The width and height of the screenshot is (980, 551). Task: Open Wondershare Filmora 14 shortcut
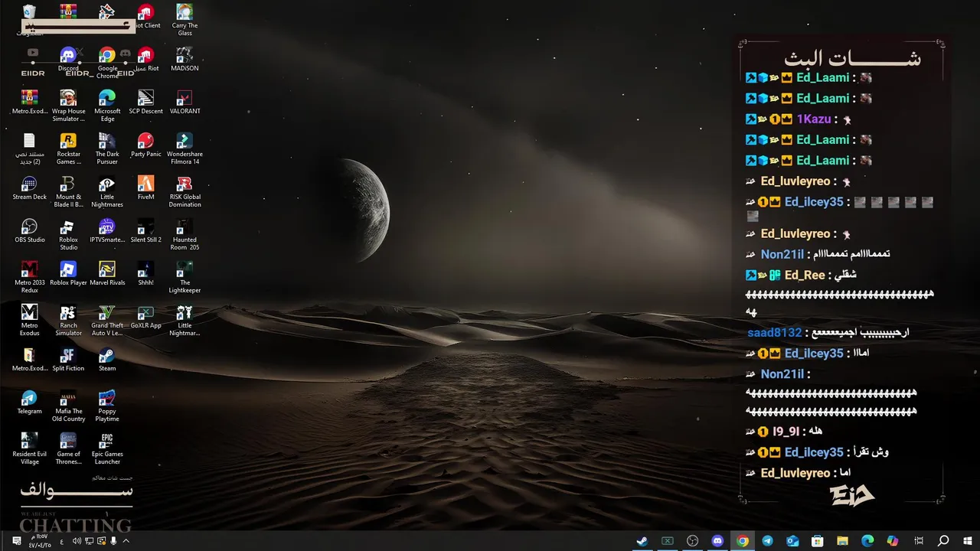[x=185, y=148]
